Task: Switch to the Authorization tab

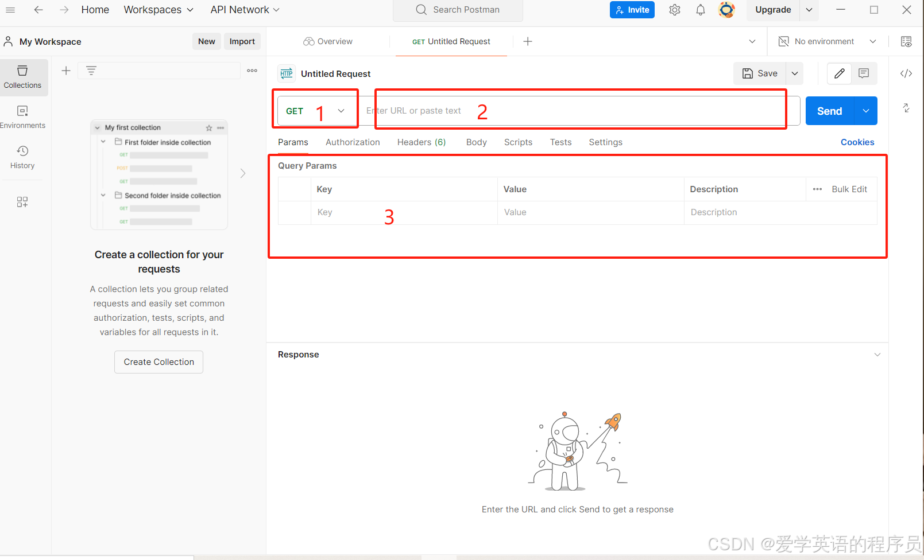Action: point(353,142)
